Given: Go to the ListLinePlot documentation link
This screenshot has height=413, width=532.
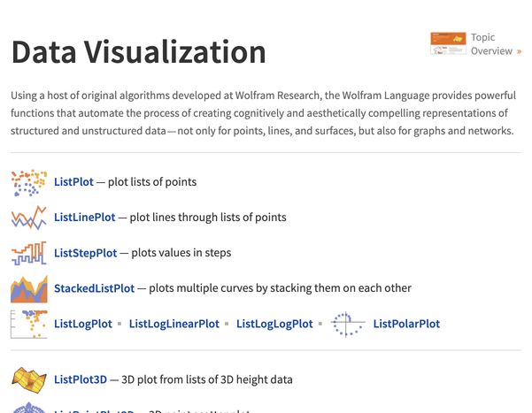Looking at the screenshot, I should click(x=89, y=218).
